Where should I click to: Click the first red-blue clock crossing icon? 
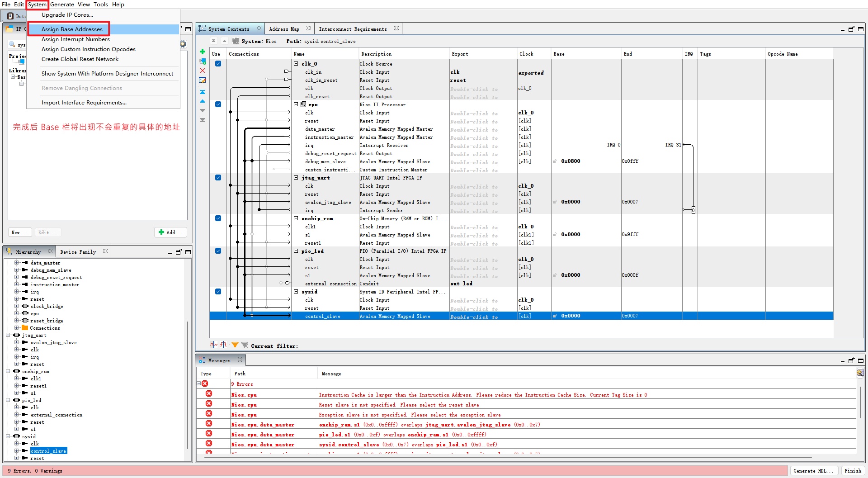pyautogui.click(x=214, y=345)
